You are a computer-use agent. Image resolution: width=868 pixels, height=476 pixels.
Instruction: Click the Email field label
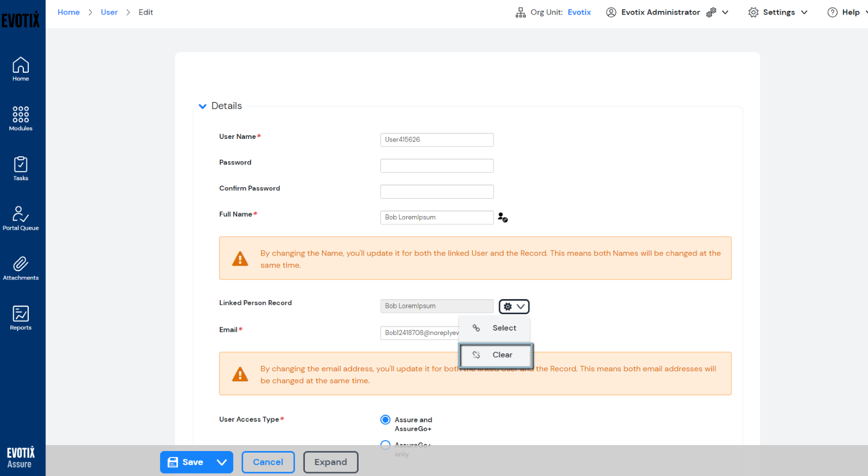(x=228, y=330)
